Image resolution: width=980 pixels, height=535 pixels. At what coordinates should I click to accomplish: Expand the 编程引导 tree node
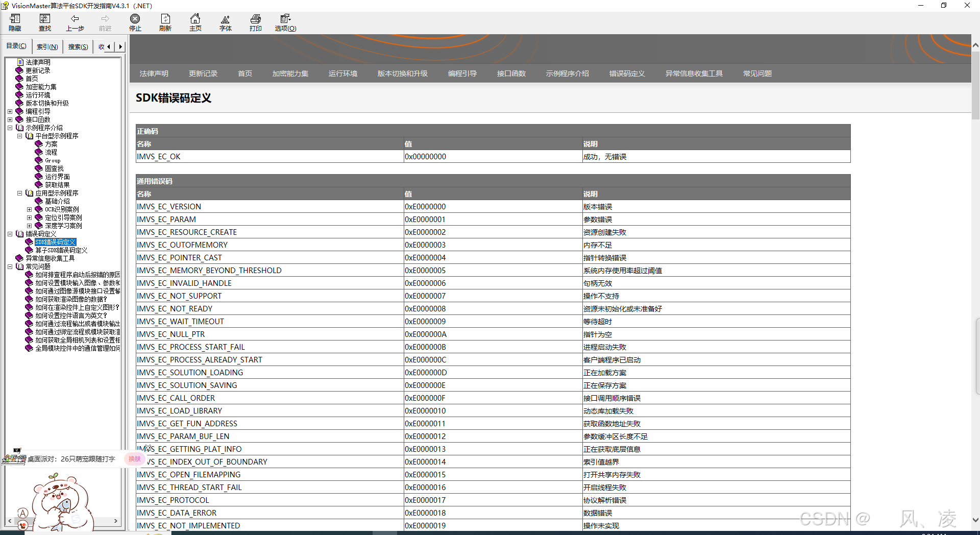[10, 111]
